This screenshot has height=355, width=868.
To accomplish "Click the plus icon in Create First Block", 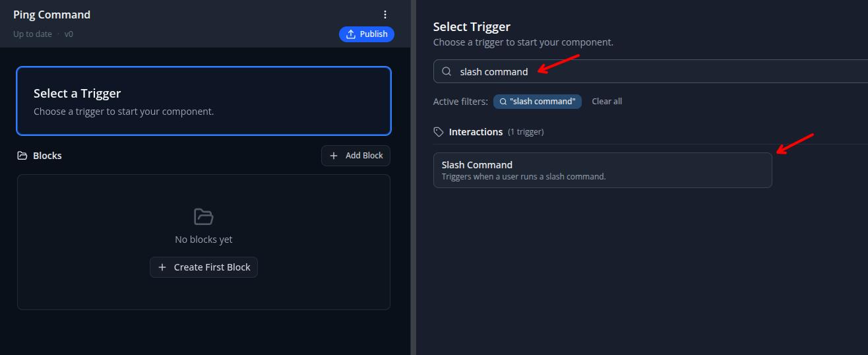I will click(162, 267).
